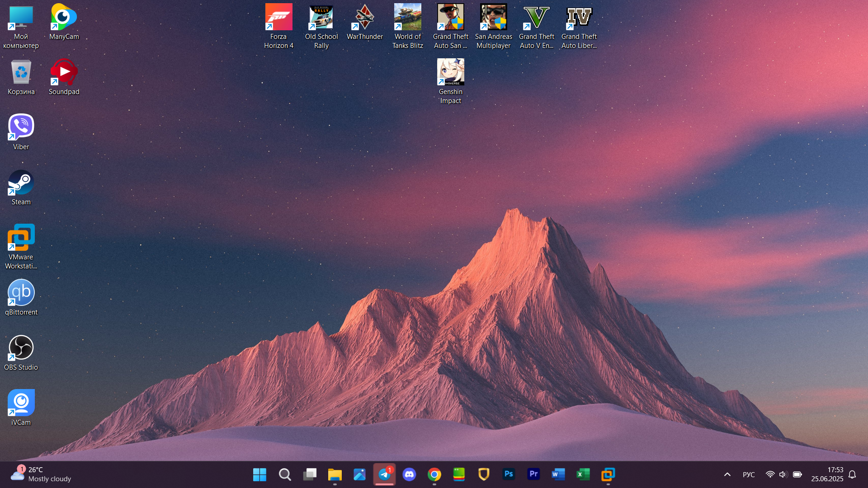This screenshot has width=868, height=488.
Task: Select the WarThunder desktop icon
Action: [364, 18]
